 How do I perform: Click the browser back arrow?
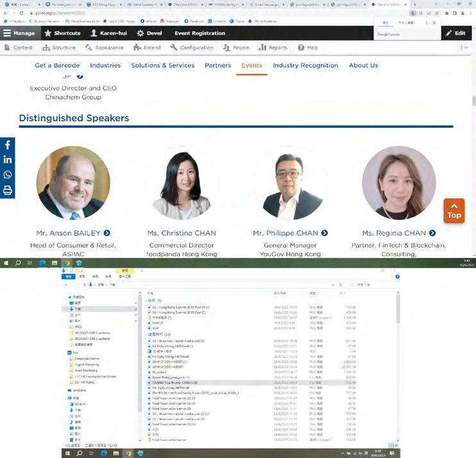click(6, 13)
